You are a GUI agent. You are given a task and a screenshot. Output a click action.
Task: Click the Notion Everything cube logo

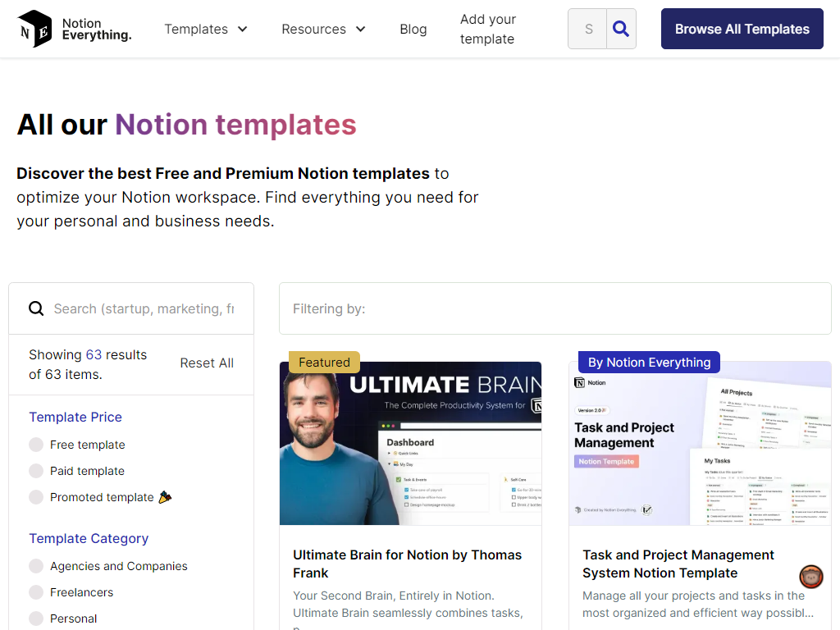[x=34, y=29]
